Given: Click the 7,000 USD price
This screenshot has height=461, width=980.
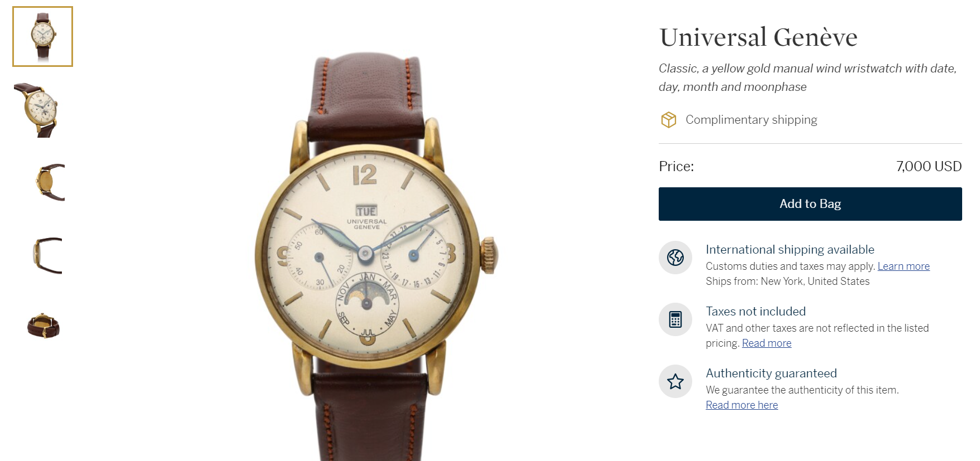Looking at the screenshot, I should (x=929, y=166).
